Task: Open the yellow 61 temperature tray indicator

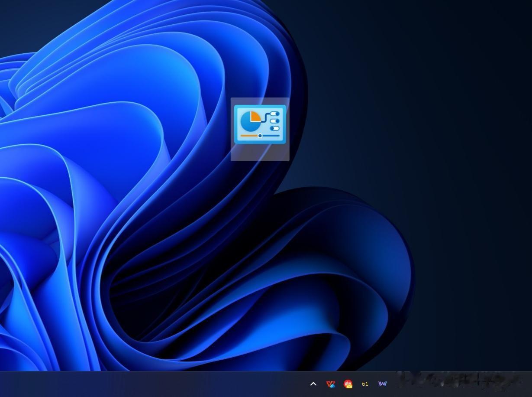Action: click(x=365, y=384)
